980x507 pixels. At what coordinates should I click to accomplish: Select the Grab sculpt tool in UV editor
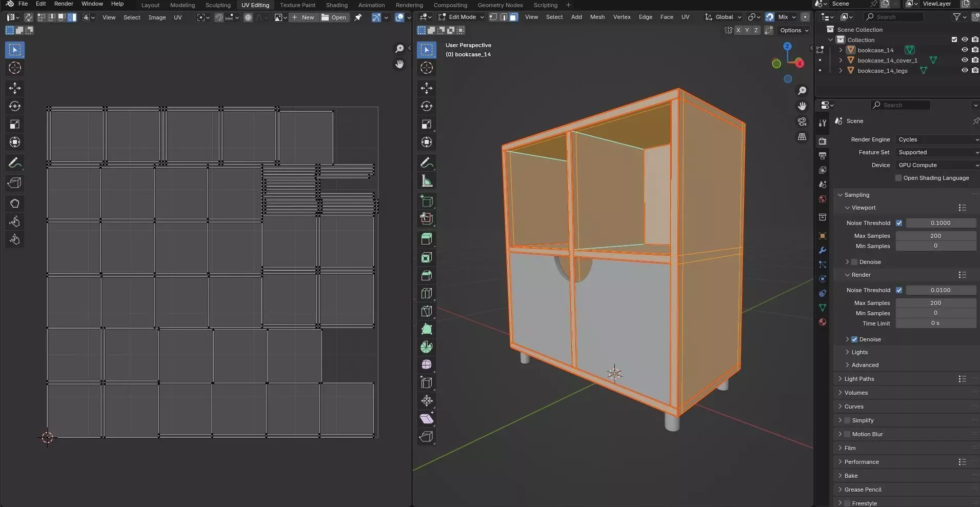coord(15,204)
